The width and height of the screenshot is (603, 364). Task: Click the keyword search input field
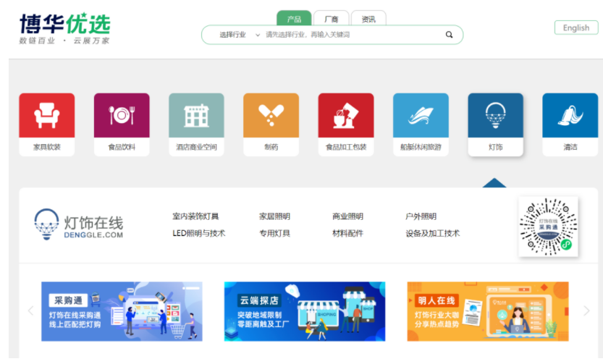pos(353,35)
